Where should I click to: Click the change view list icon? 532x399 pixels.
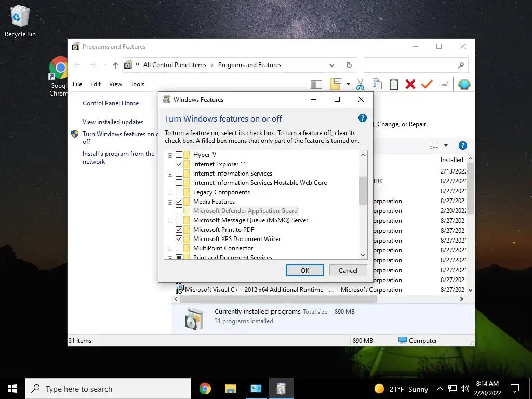click(434, 145)
